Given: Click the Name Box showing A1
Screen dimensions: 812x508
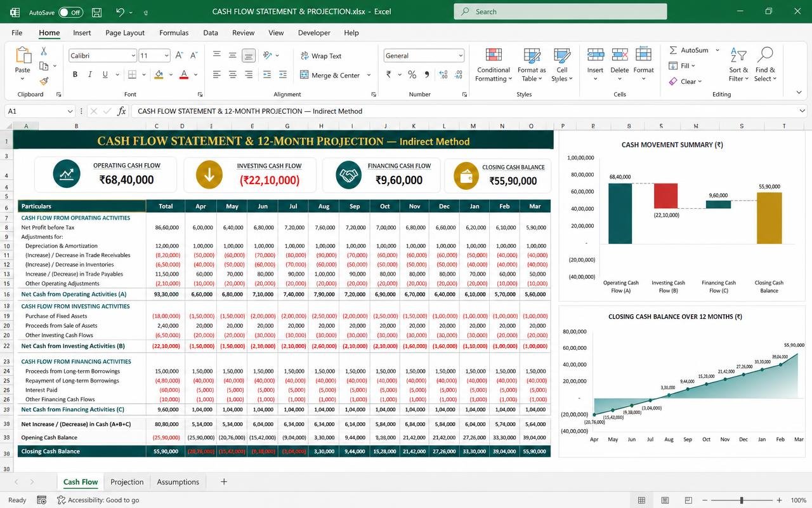Looking at the screenshot, I should 40,111.
